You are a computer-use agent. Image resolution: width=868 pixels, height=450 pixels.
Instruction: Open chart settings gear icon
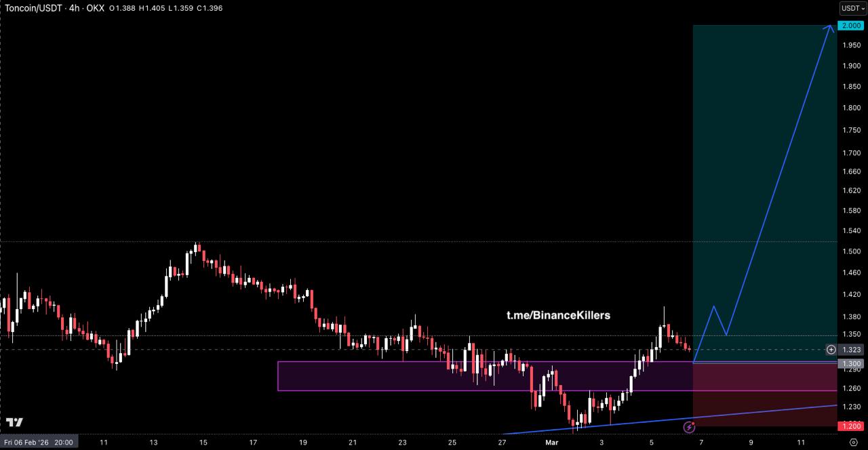click(x=852, y=443)
